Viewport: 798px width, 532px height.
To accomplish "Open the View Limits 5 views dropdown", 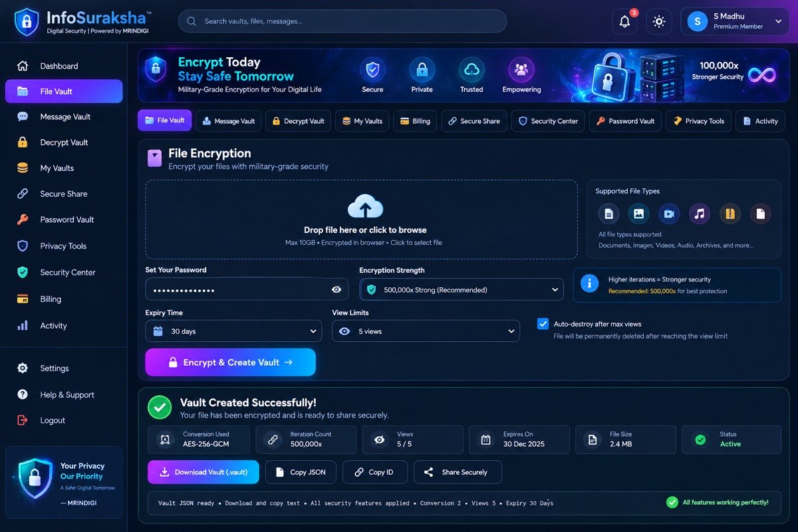I will click(426, 331).
